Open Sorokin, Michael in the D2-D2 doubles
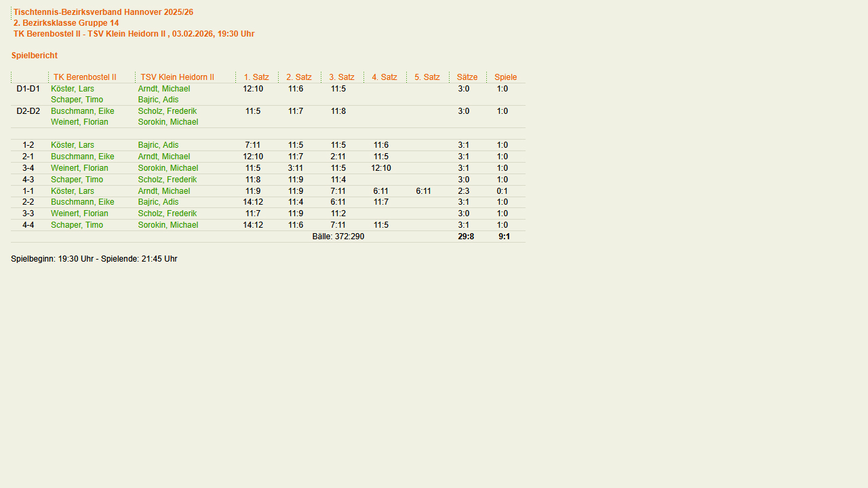 [167, 122]
